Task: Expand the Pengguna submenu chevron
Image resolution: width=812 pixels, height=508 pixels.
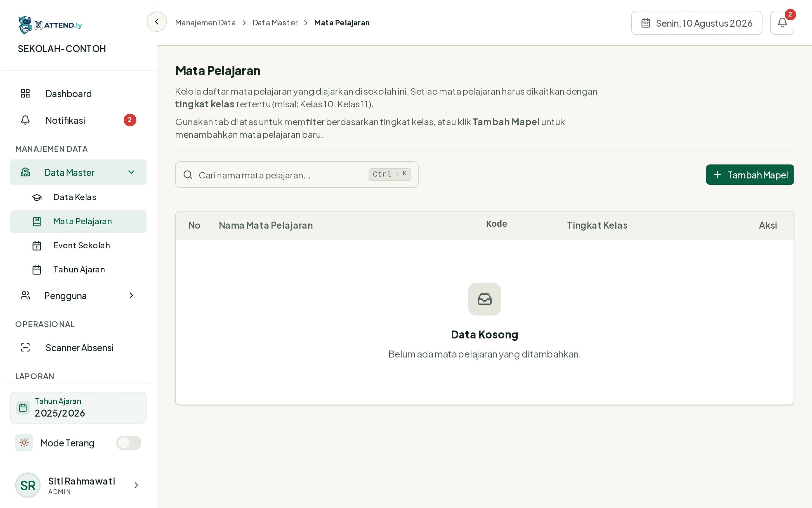Action: pos(131,295)
